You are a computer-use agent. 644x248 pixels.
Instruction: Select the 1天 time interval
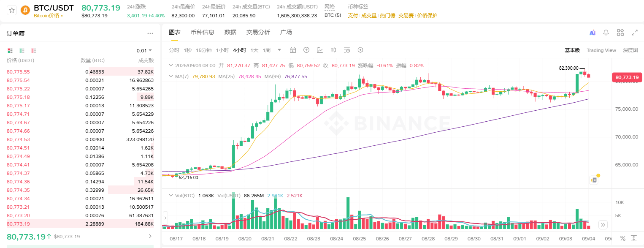click(254, 50)
